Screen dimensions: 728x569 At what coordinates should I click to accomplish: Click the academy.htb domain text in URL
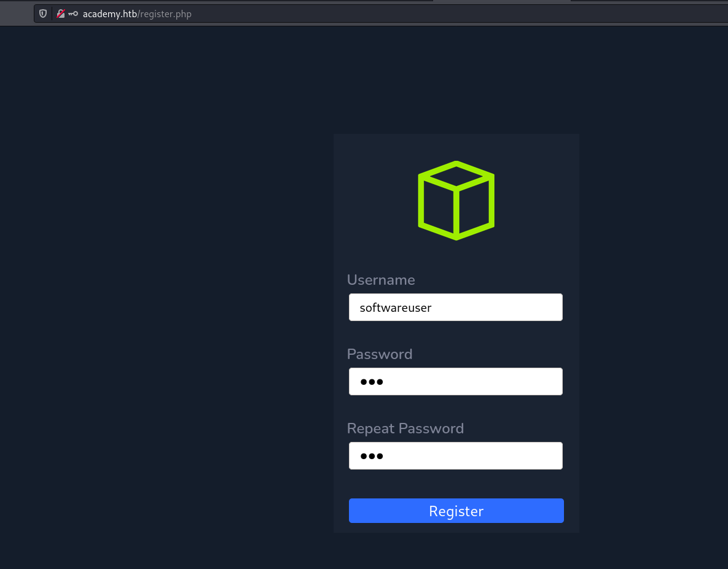tap(110, 14)
